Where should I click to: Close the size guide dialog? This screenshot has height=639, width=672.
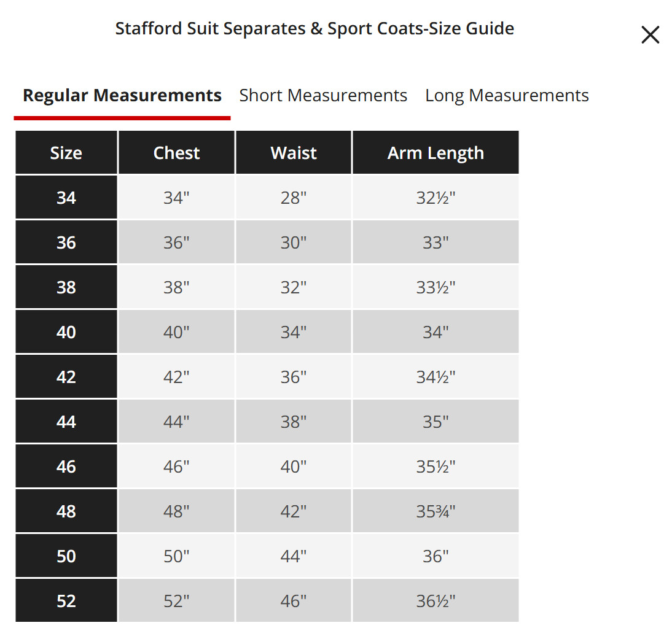tap(650, 35)
